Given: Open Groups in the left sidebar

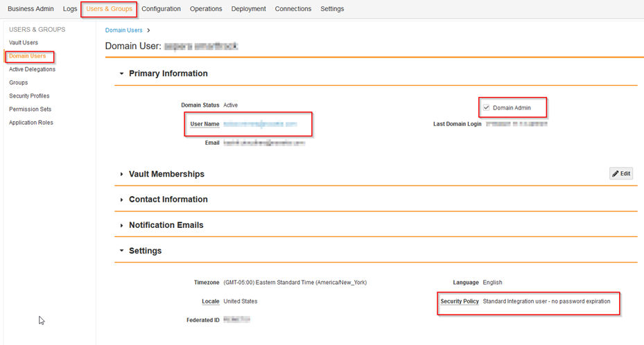Looking at the screenshot, I should coord(18,82).
